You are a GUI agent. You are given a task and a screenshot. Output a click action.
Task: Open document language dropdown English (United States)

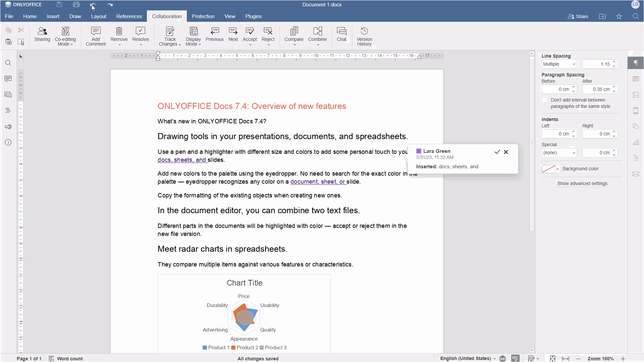coord(468,358)
